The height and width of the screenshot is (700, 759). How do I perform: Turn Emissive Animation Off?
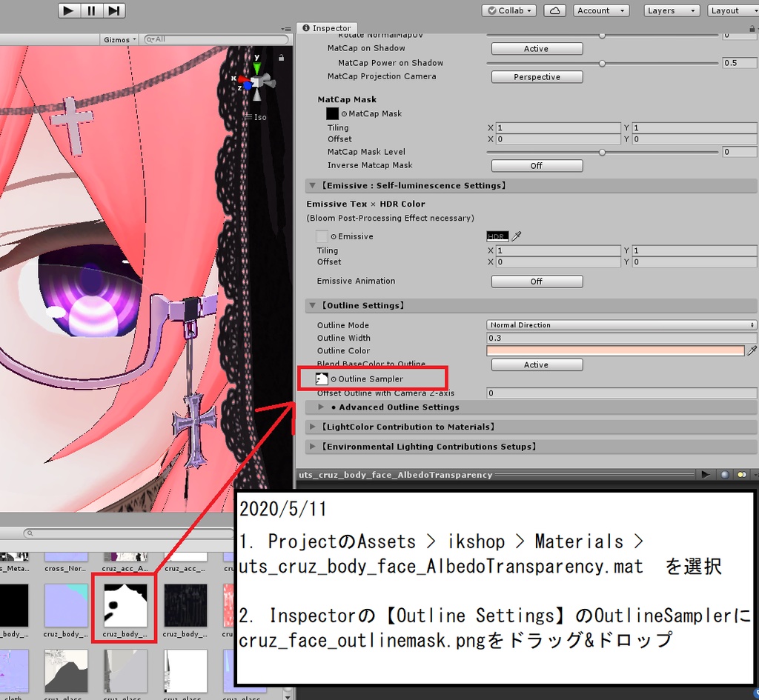536,281
